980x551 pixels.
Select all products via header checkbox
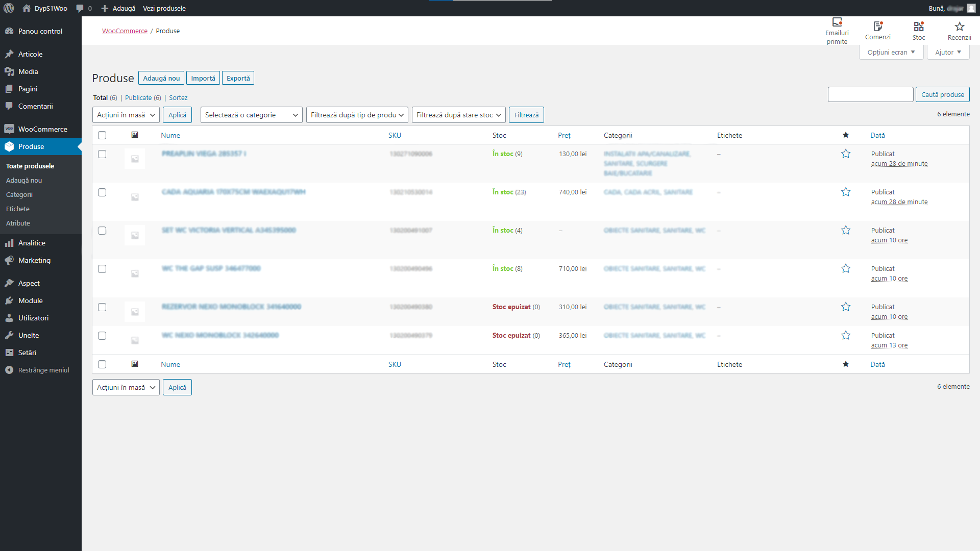click(102, 135)
